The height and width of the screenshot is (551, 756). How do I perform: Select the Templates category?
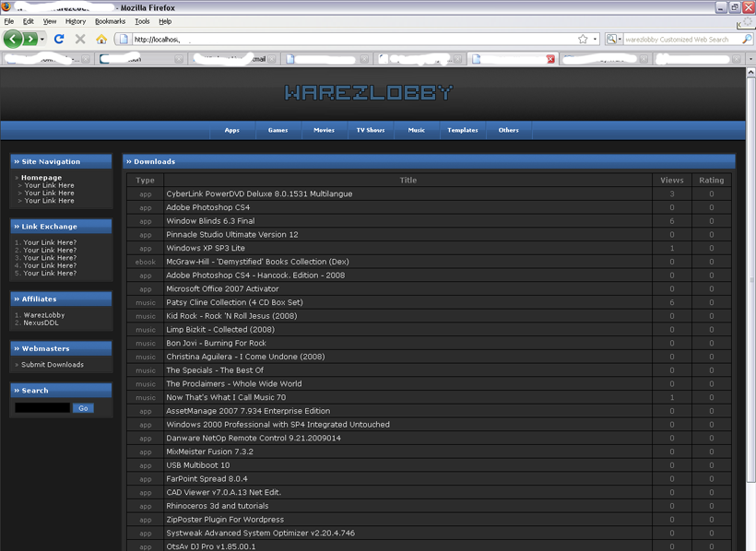463,130
